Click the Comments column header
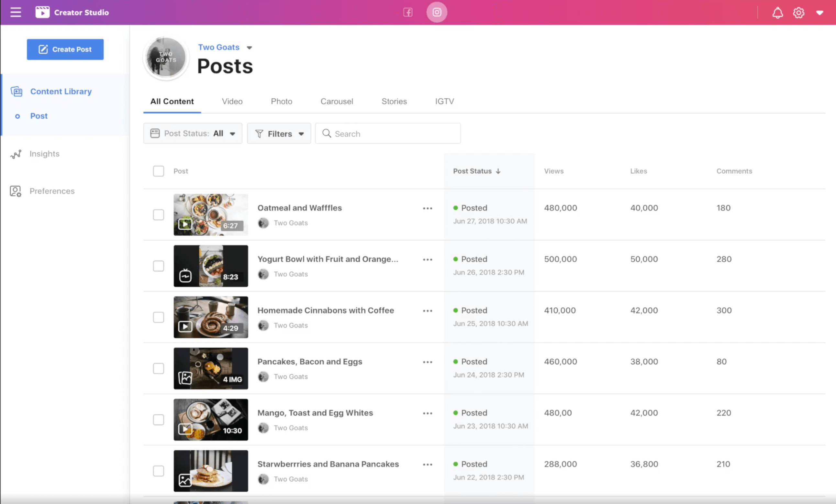Viewport: 836px width, 504px height. (734, 171)
